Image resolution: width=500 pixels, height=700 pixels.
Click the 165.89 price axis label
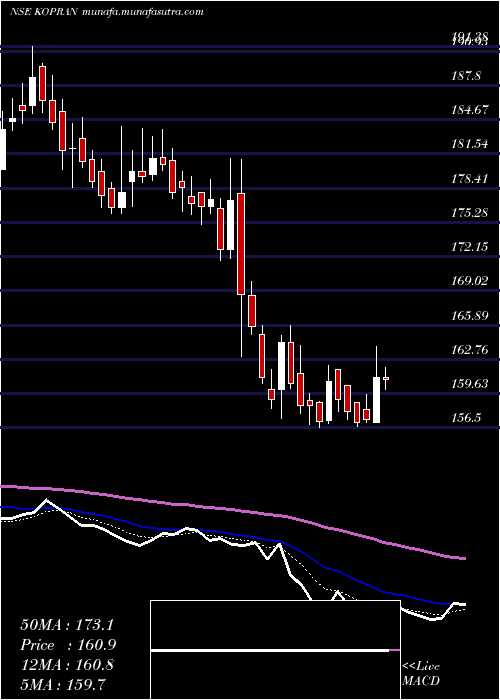click(x=469, y=316)
